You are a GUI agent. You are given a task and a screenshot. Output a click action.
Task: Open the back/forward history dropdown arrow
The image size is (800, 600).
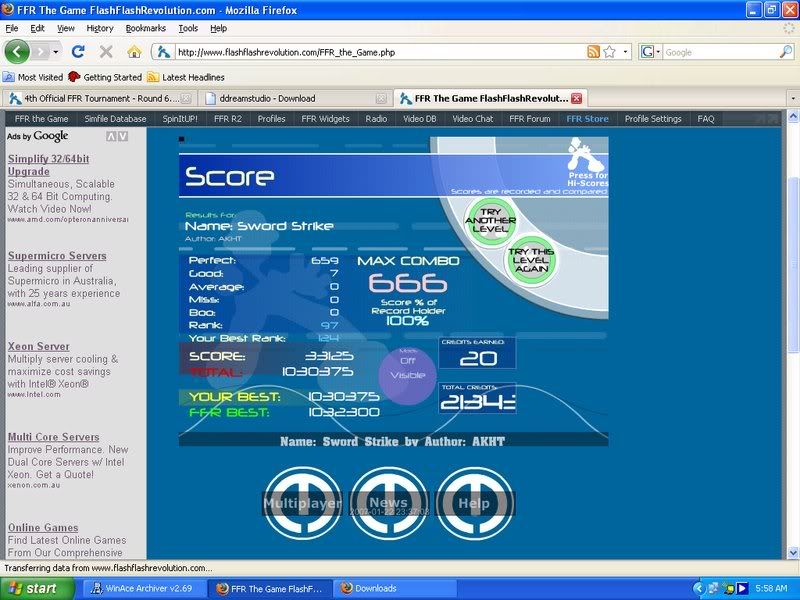pyautogui.click(x=57, y=52)
